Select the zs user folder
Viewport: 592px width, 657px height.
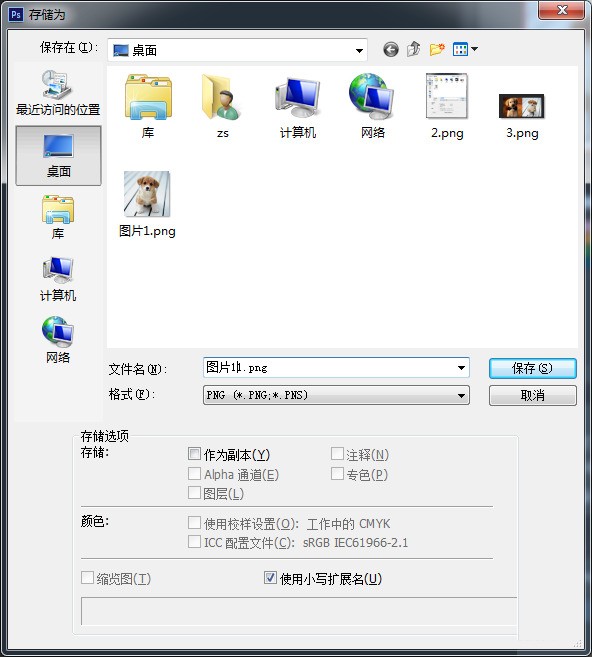[x=222, y=106]
